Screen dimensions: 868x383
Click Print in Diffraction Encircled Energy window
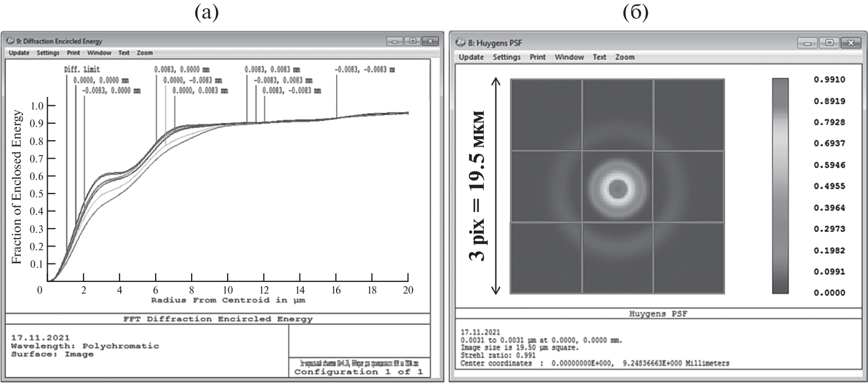pos(74,53)
